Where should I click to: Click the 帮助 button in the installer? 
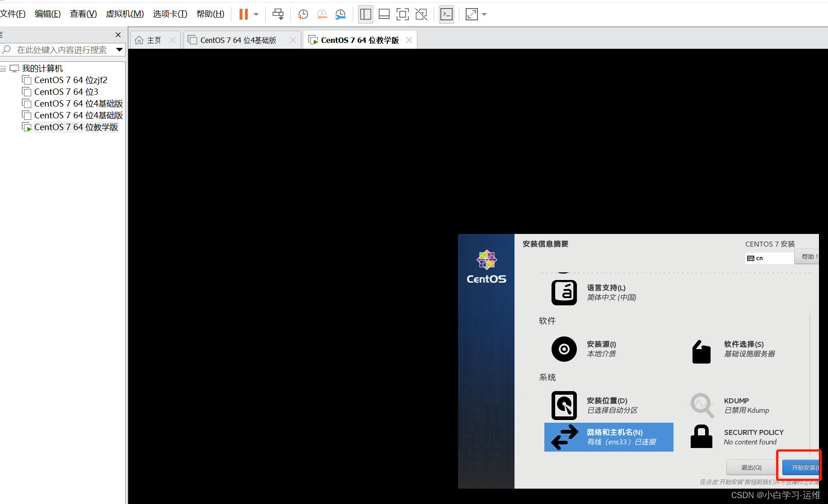(808, 257)
